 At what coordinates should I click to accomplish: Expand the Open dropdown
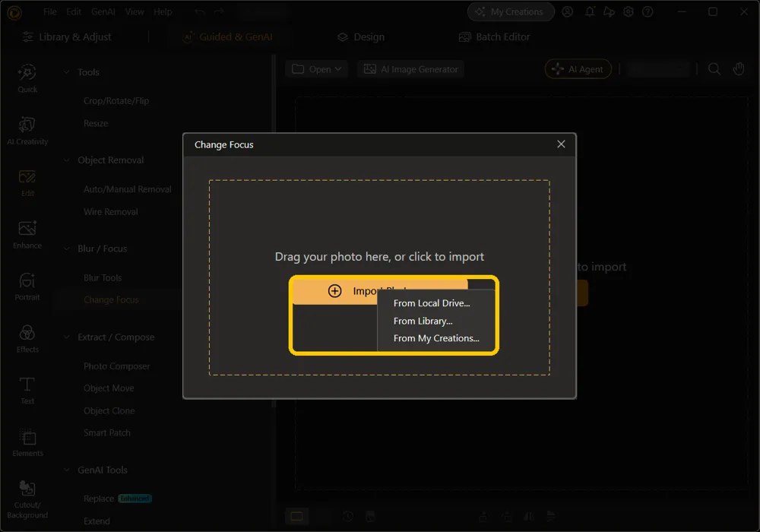pos(316,69)
